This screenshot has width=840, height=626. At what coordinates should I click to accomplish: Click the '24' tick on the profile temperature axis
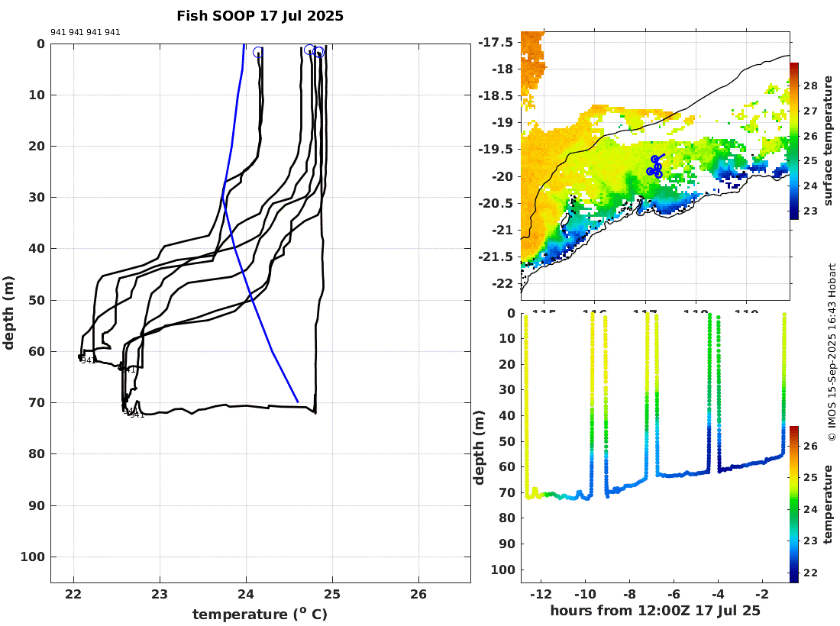tap(246, 595)
